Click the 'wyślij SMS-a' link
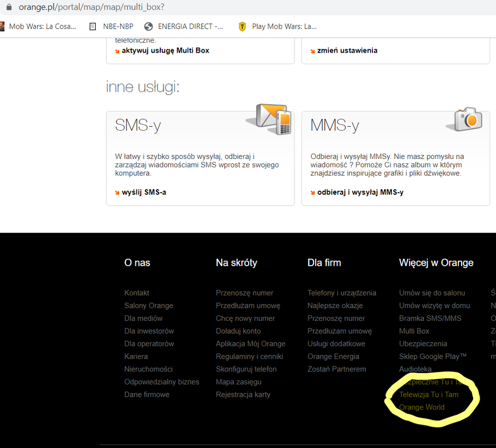The height and width of the screenshot is (448, 496). tap(143, 192)
